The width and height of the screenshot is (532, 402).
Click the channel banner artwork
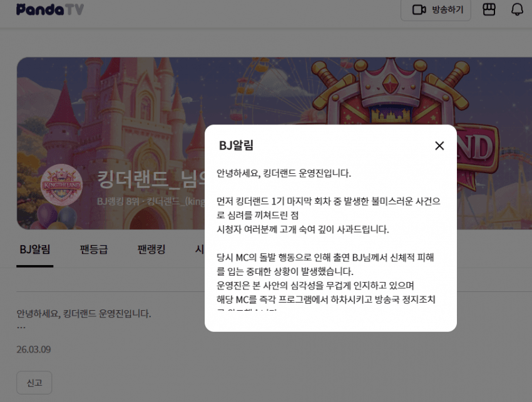pyautogui.click(x=125, y=94)
